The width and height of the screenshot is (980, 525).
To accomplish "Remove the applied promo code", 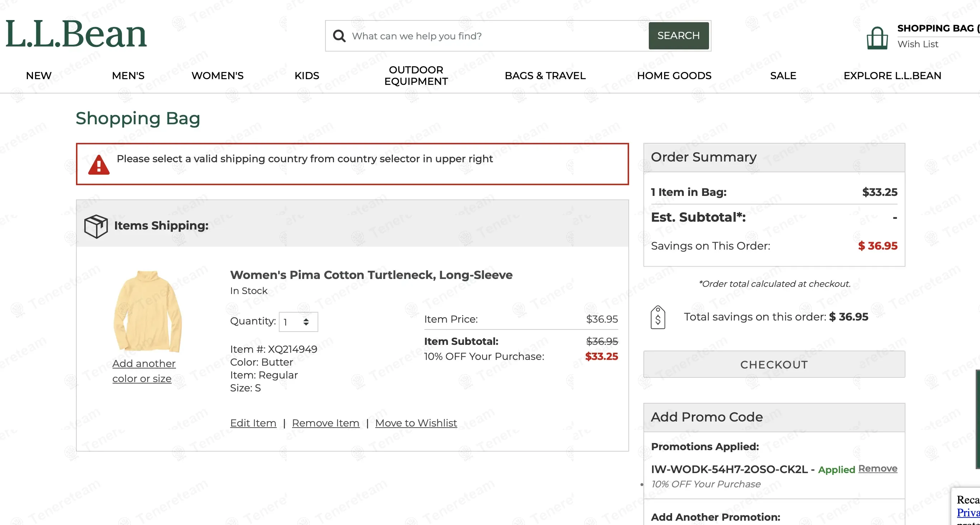I will coord(878,468).
